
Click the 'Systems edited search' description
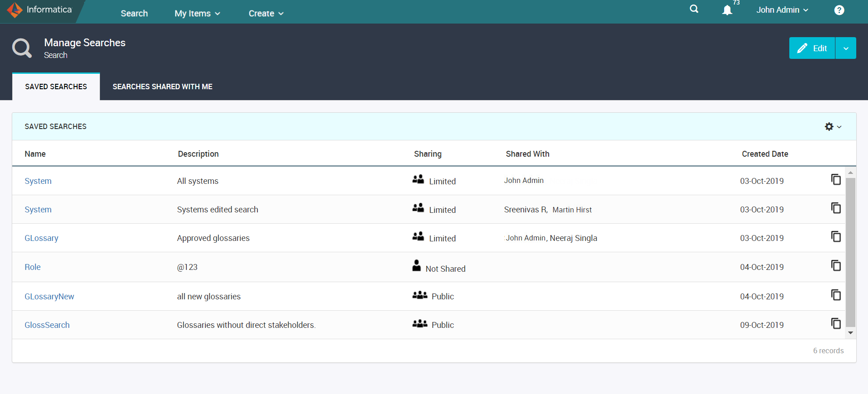(218, 210)
